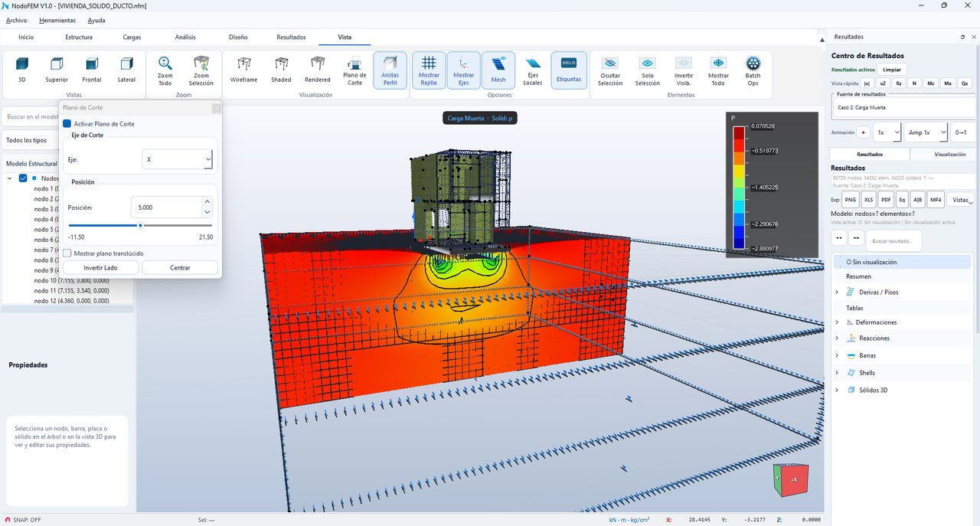Image resolution: width=980 pixels, height=526 pixels.
Task: Click the Posición slider handle
Action: [x=140, y=225]
